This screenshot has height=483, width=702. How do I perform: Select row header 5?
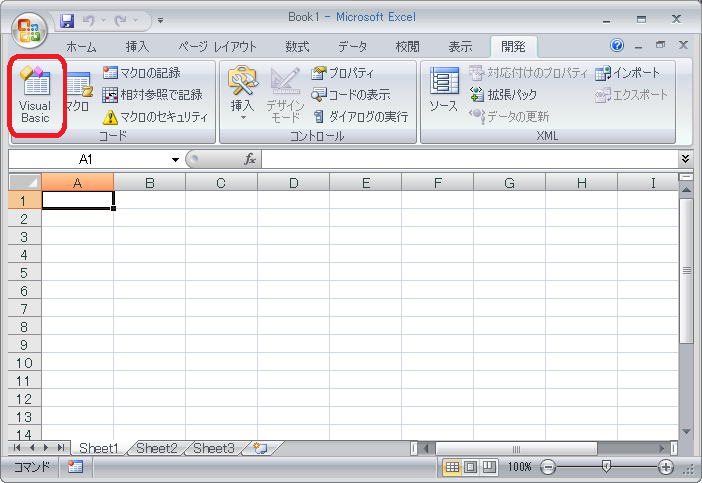[x=25, y=273]
